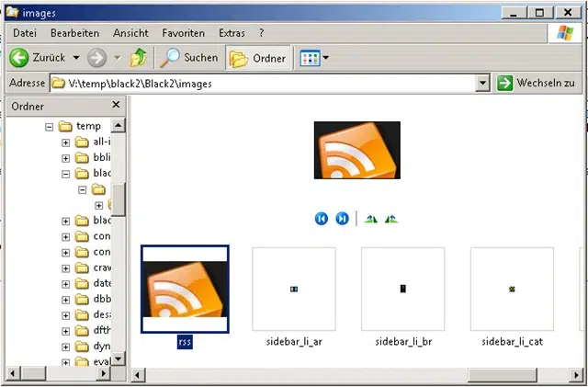
Task: Click the Wechseln zu button
Action: click(x=537, y=83)
